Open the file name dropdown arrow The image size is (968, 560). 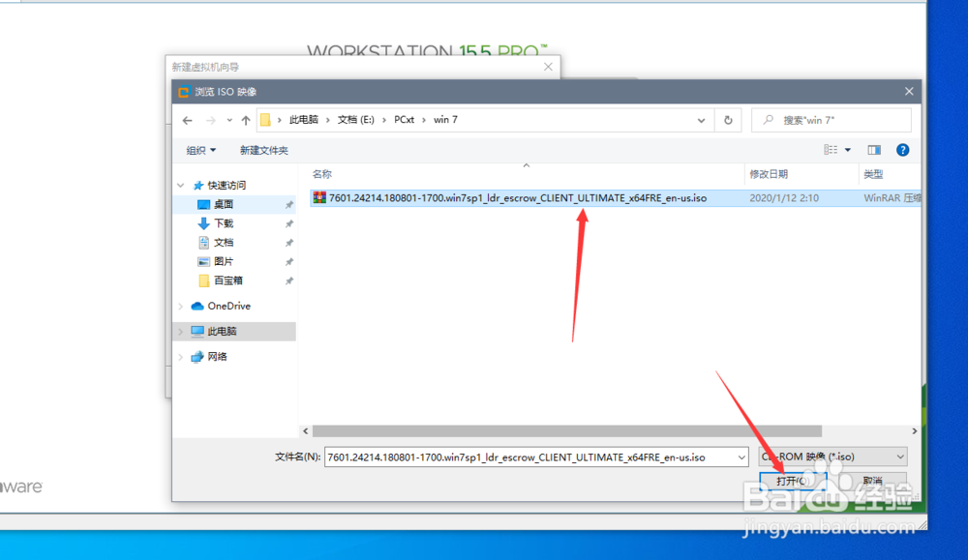tap(741, 457)
